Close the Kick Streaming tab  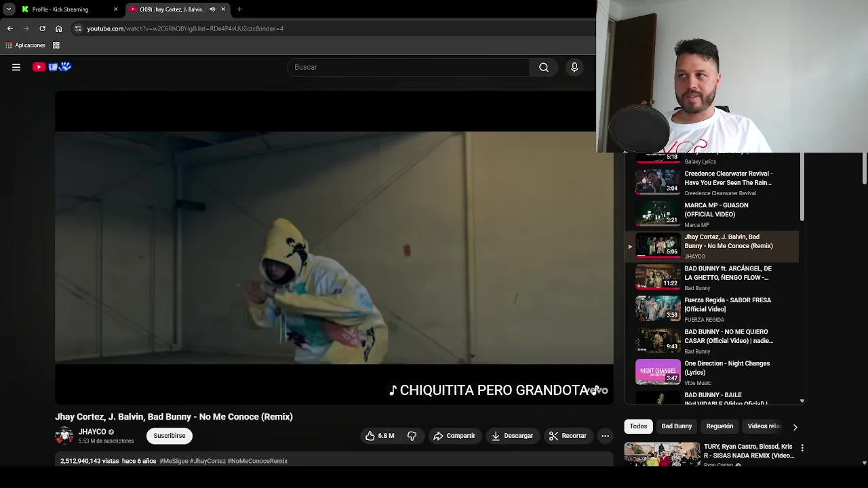(115, 9)
